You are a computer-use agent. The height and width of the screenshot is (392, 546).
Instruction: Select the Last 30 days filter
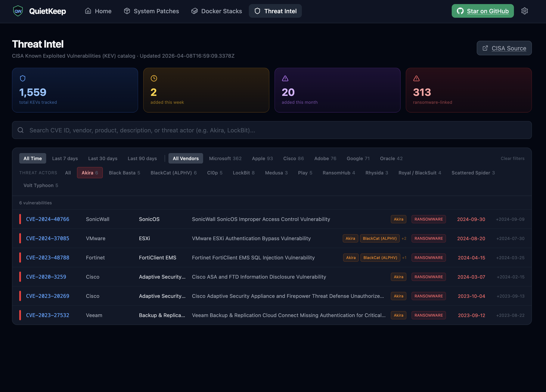[103, 158]
